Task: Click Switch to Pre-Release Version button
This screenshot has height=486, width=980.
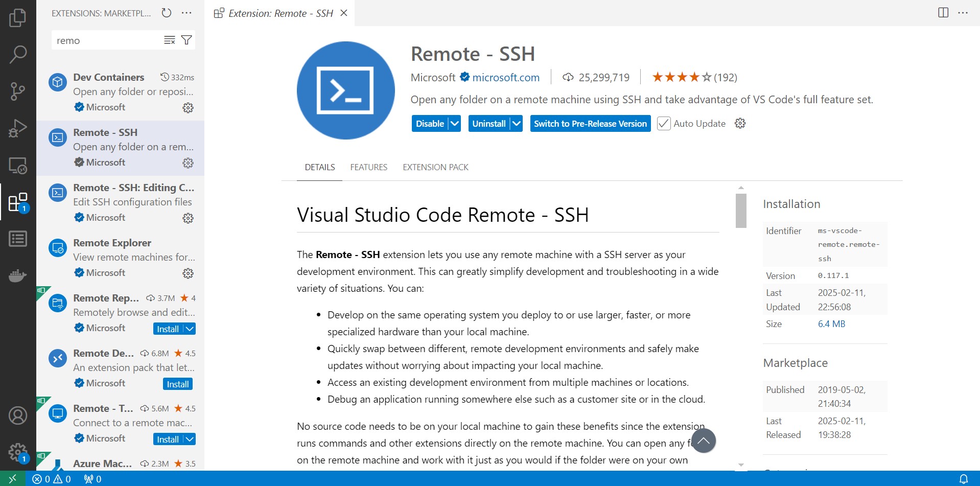Action: click(x=590, y=124)
